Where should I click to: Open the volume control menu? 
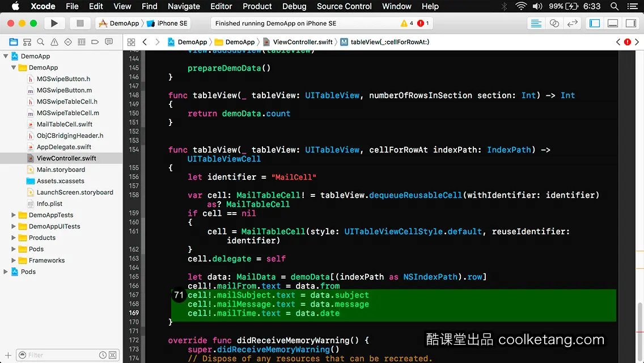(x=537, y=6)
